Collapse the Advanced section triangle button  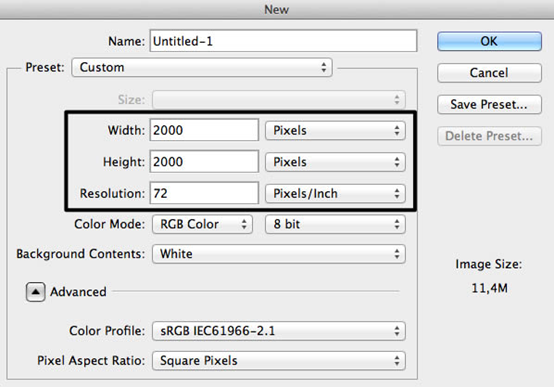[35, 292]
